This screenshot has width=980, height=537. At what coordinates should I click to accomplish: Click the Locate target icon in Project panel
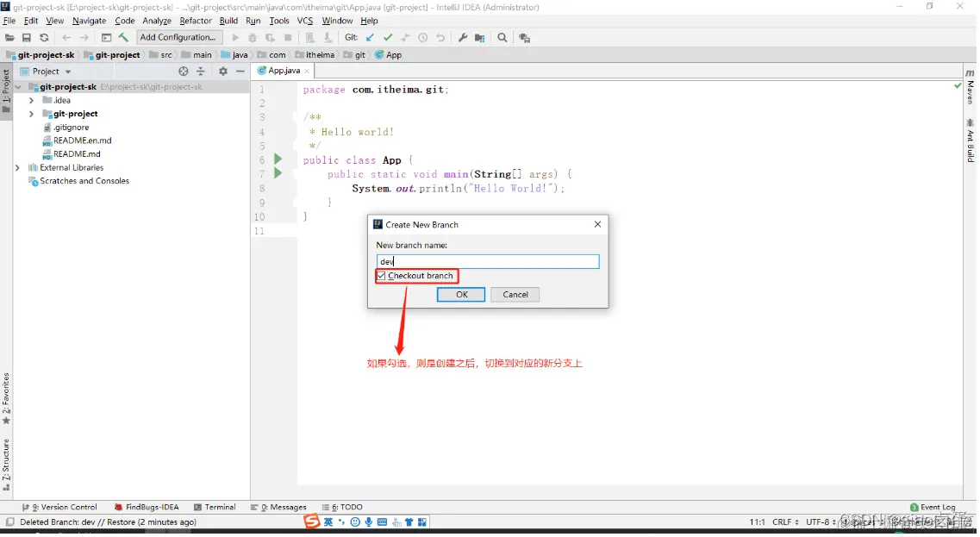coord(183,72)
